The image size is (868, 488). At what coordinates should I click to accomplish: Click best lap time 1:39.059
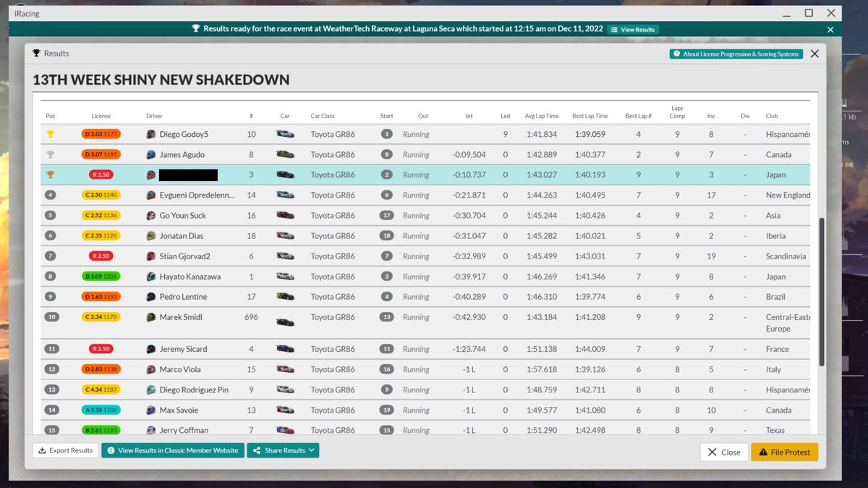coord(590,134)
